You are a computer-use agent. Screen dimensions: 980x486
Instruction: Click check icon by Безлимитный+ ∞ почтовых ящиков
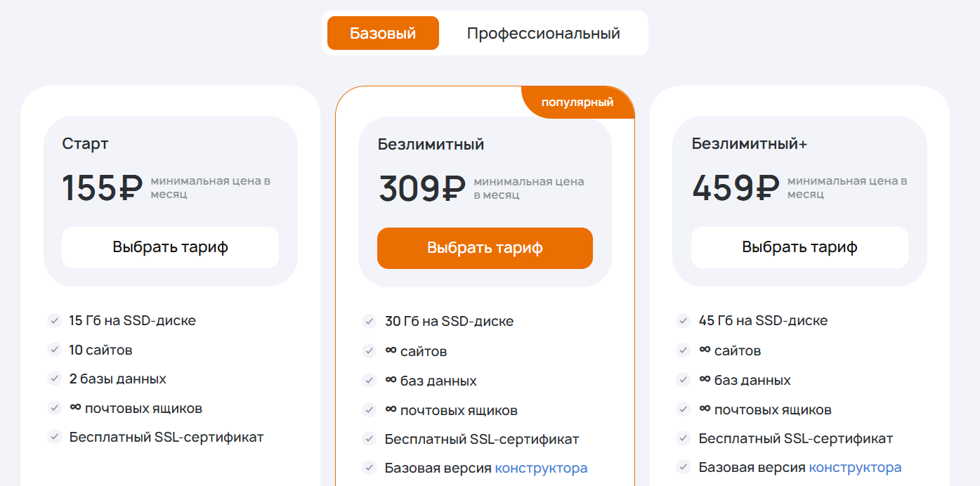pyautogui.click(x=683, y=409)
